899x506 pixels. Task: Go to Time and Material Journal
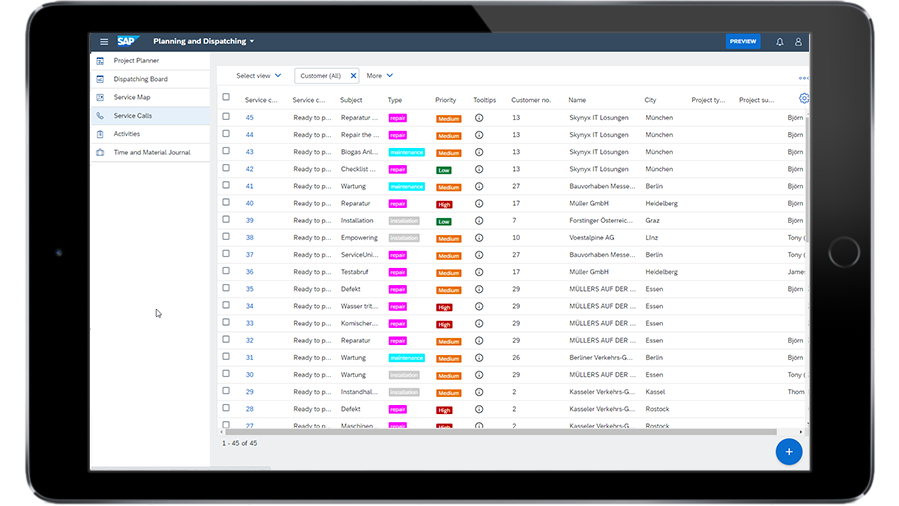click(x=151, y=153)
